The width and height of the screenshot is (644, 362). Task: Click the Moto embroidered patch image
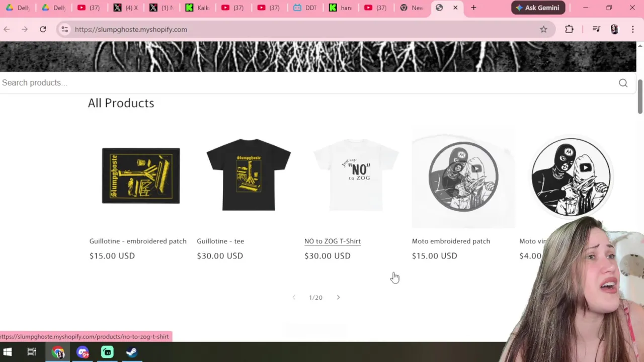(463, 177)
